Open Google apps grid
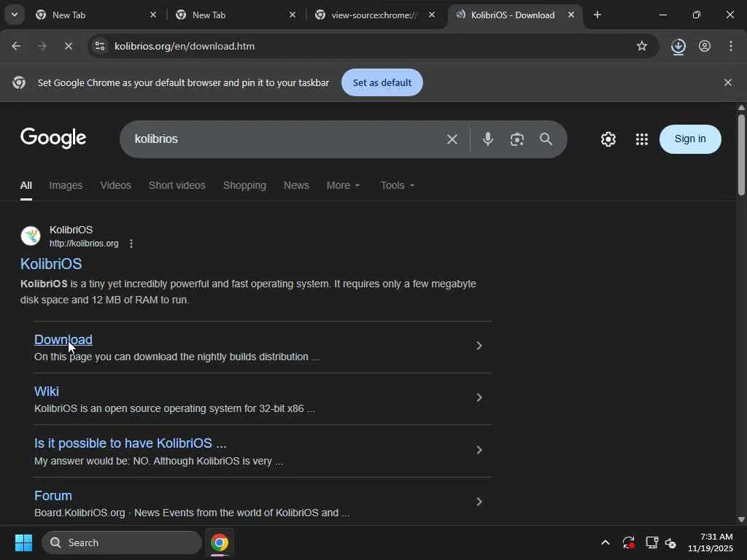The height and width of the screenshot is (560, 747). click(x=642, y=139)
